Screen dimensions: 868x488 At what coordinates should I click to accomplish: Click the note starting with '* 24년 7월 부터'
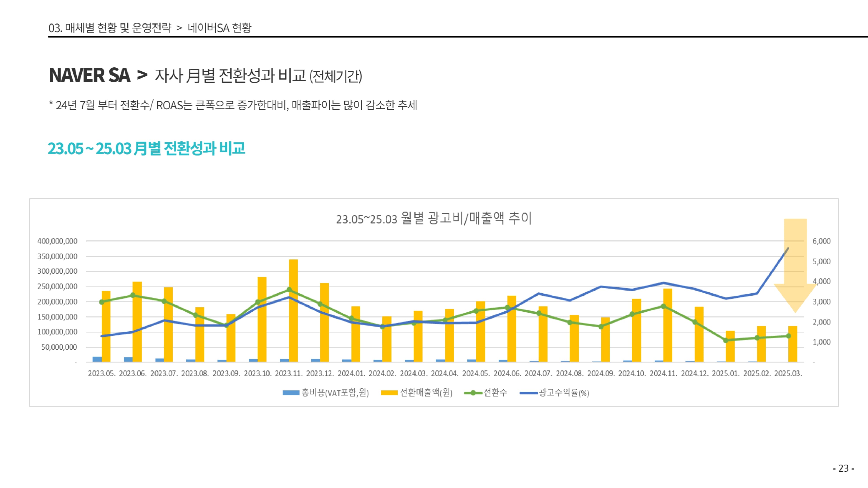pos(233,105)
